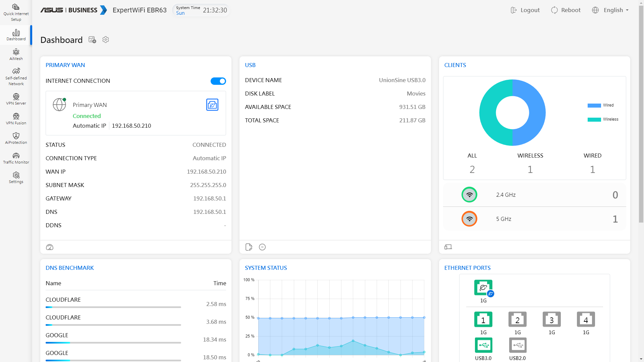
Task: Click the client list icon under Clients
Action: (448, 247)
